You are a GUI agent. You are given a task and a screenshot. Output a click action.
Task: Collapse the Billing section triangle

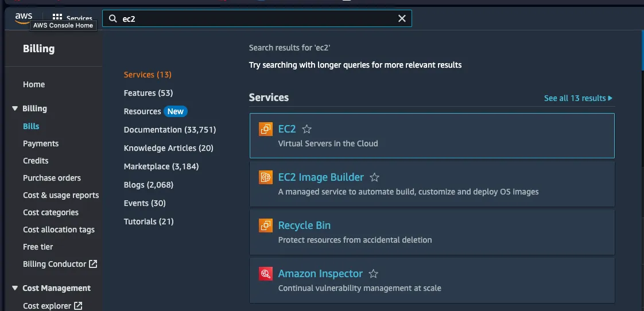15,108
